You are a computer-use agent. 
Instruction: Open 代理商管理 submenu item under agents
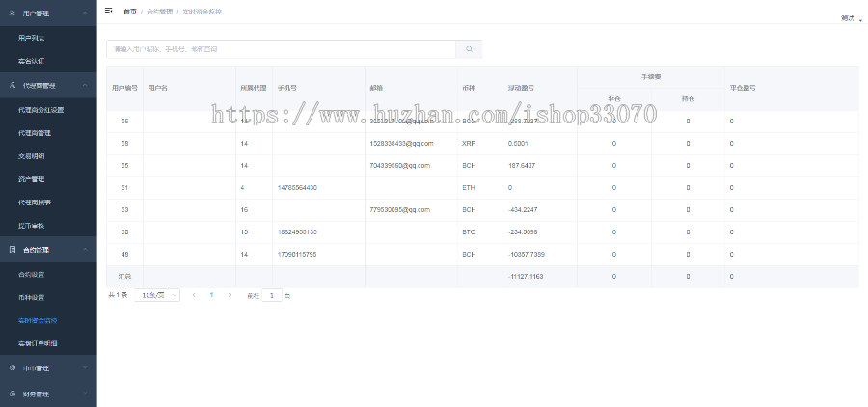pos(35,133)
